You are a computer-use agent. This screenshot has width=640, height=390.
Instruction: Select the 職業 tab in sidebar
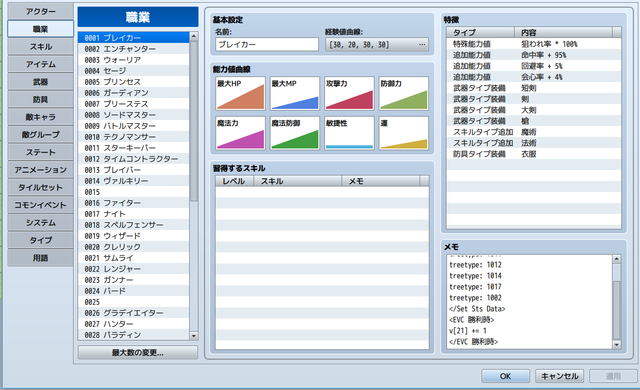40,29
